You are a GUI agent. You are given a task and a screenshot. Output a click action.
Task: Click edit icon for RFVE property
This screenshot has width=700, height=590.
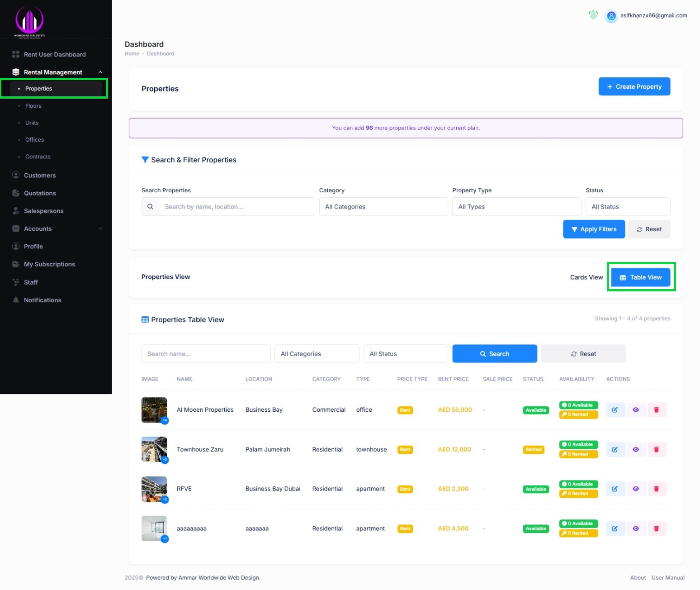coord(615,489)
